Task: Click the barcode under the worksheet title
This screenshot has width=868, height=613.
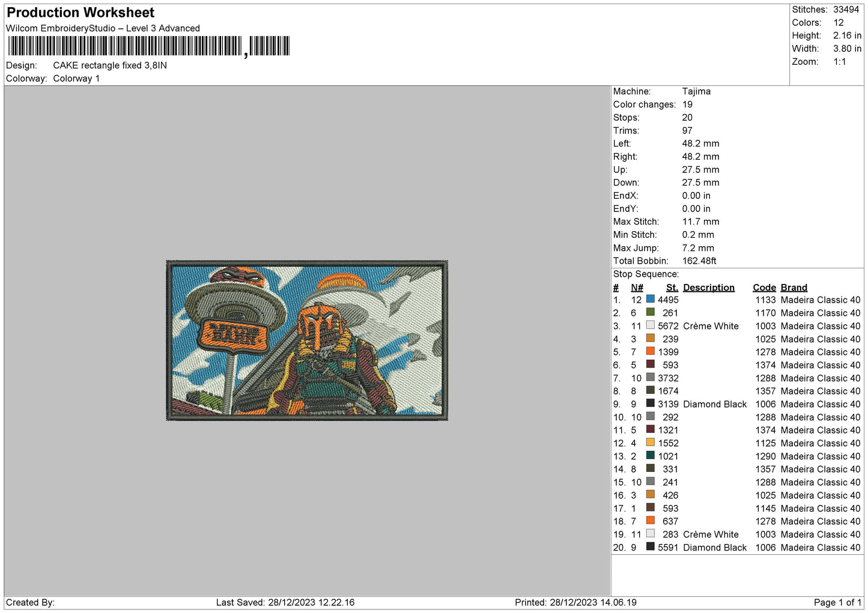Action: [x=149, y=46]
